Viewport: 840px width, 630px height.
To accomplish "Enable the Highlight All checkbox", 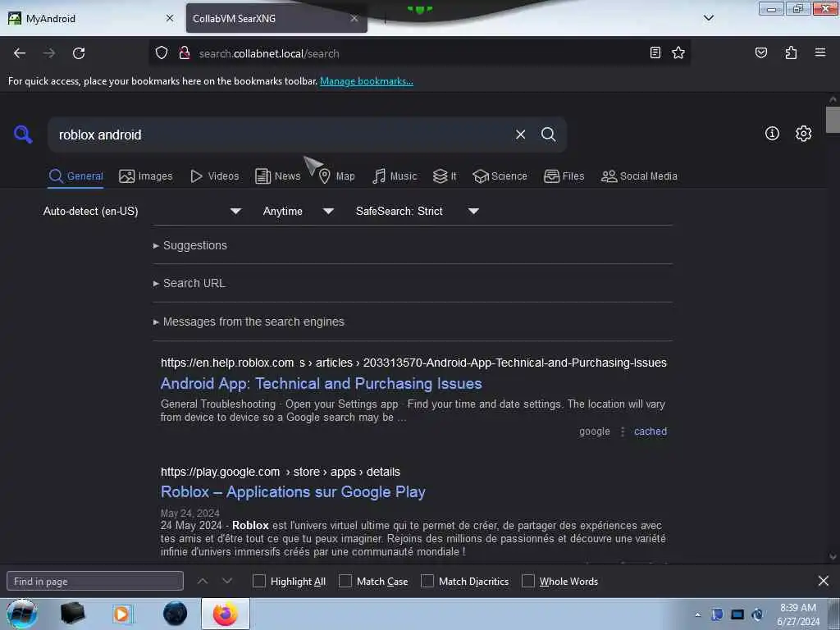I will coord(258,581).
